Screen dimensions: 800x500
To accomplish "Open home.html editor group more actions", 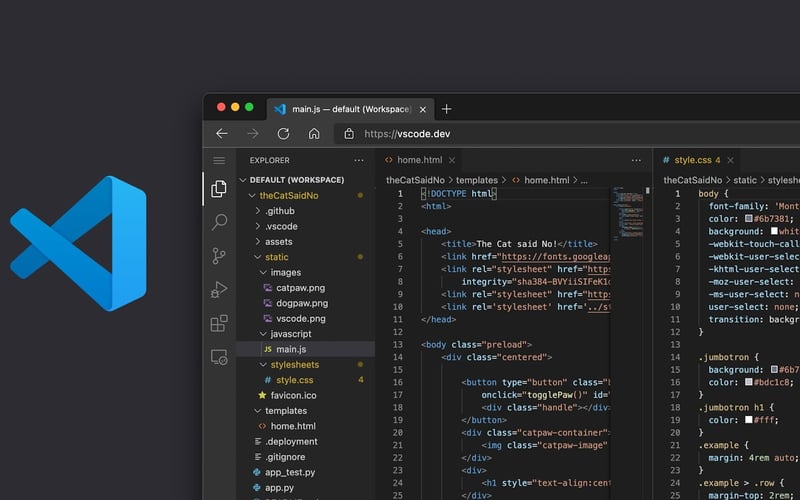I will 636,160.
